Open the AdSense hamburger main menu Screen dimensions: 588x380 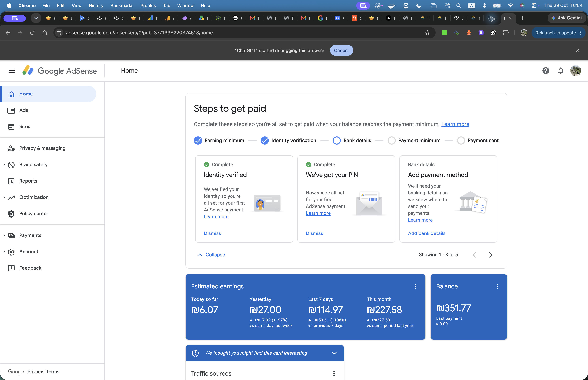(x=11, y=71)
